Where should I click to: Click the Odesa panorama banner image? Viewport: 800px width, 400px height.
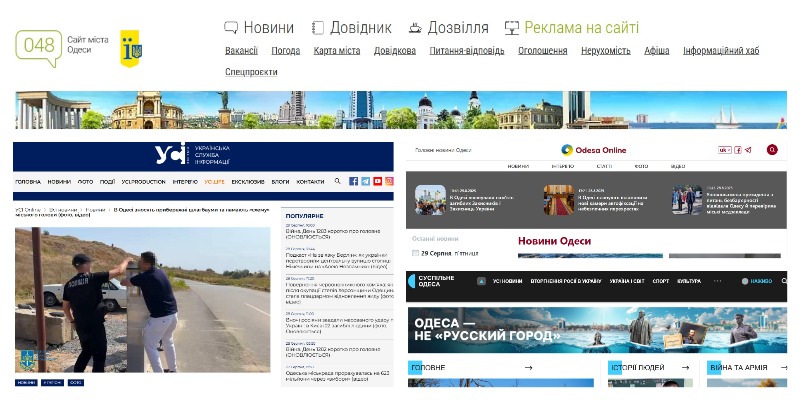pos(400,110)
